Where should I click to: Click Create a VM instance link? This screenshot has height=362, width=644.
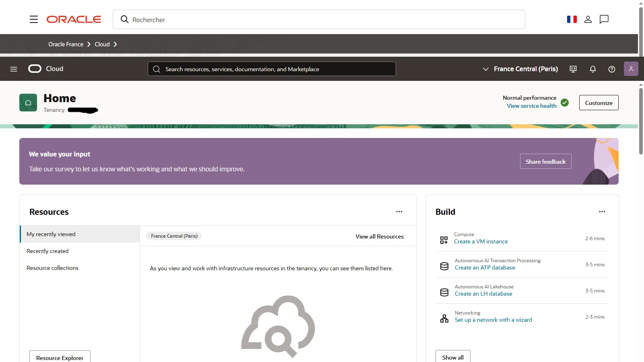481,241
